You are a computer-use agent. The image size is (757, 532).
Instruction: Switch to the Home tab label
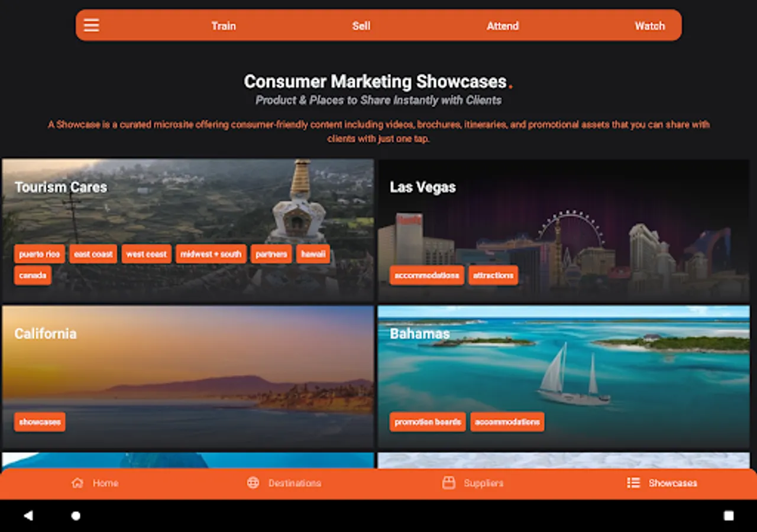(105, 483)
